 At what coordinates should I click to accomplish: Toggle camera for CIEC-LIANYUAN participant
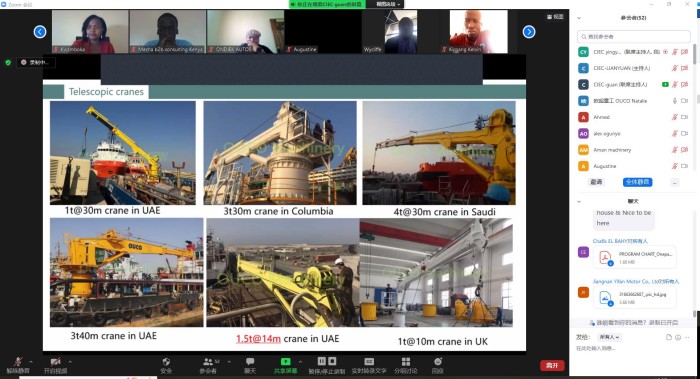(x=684, y=68)
